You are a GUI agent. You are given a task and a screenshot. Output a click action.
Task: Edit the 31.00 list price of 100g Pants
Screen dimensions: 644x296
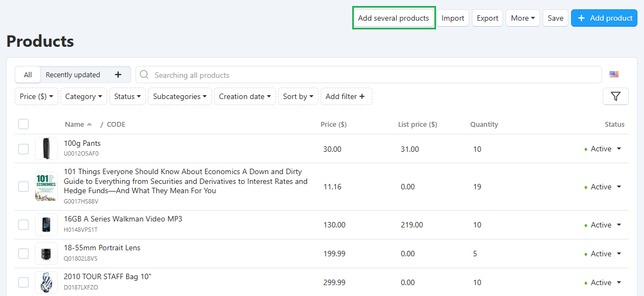pyautogui.click(x=410, y=149)
